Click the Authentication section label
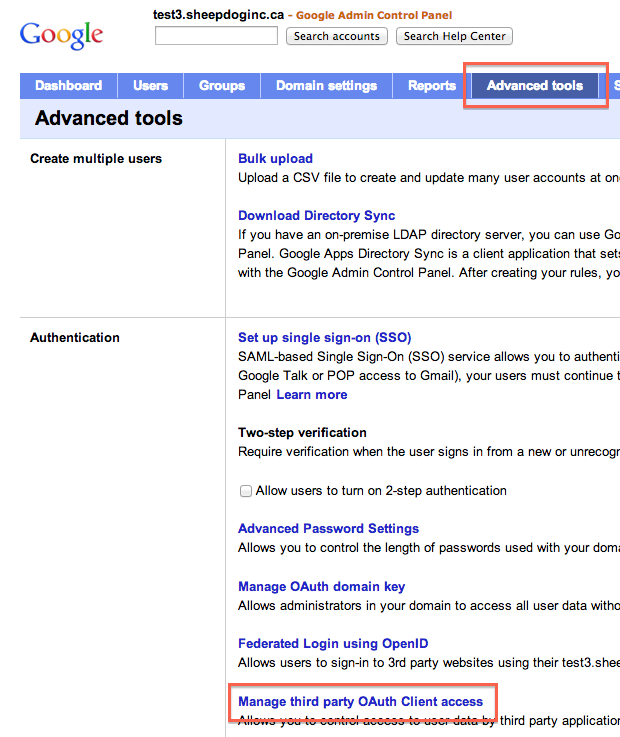 coord(75,337)
